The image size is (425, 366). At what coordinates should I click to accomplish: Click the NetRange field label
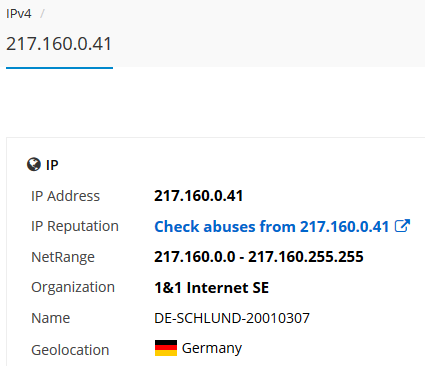pos(63,257)
